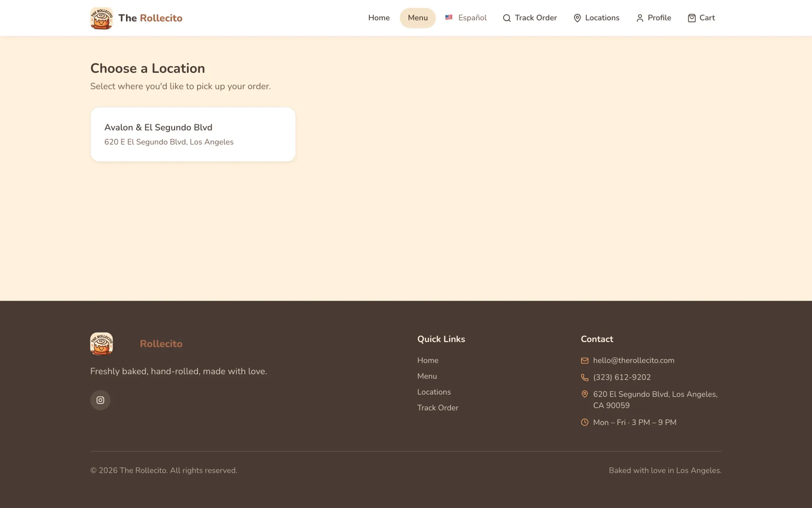Viewport: 812px width, 508px height.
Task: Click the map pin icon beside footer address
Action: click(584, 394)
